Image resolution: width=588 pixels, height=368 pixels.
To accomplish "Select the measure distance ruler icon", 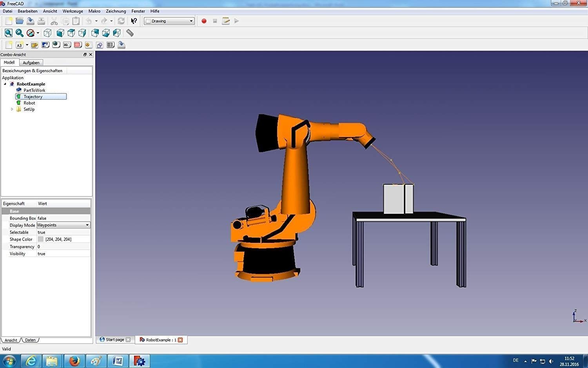I will (130, 33).
